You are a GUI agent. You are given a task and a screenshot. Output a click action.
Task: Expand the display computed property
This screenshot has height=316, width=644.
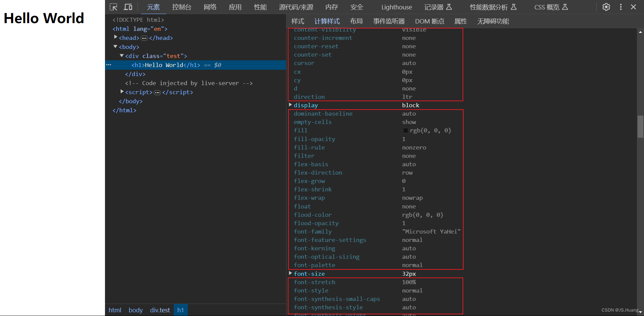pyautogui.click(x=290, y=105)
